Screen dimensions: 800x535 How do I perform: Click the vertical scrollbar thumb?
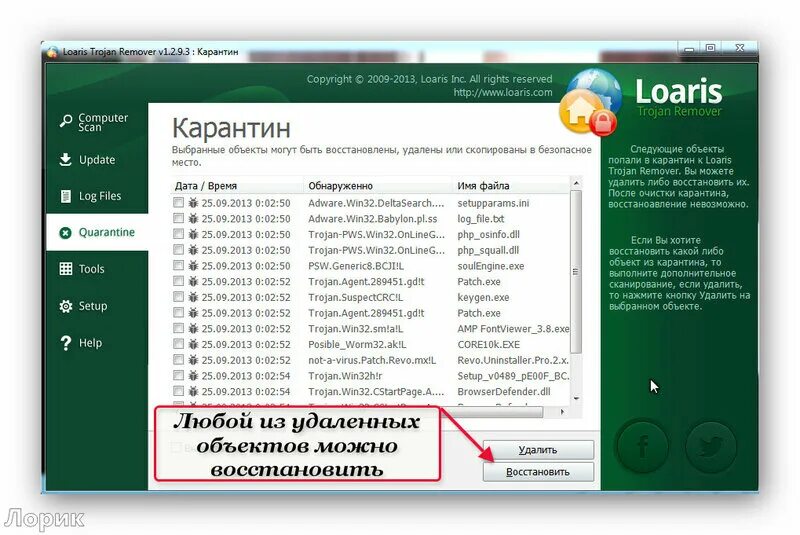pyautogui.click(x=576, y=271)
